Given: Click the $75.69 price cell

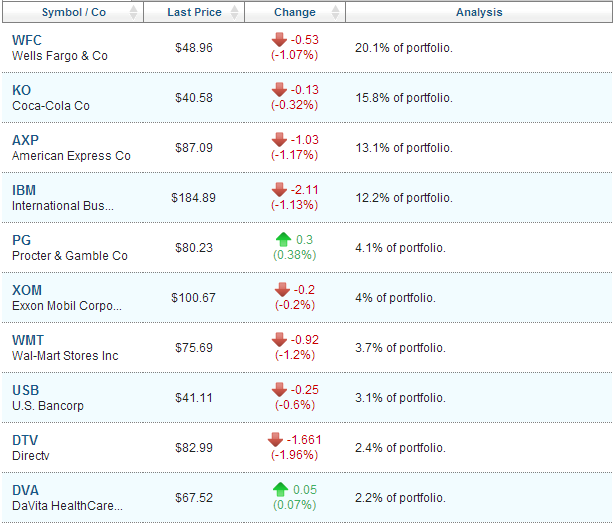Looking at the screenshot, I should click(194, 348).
